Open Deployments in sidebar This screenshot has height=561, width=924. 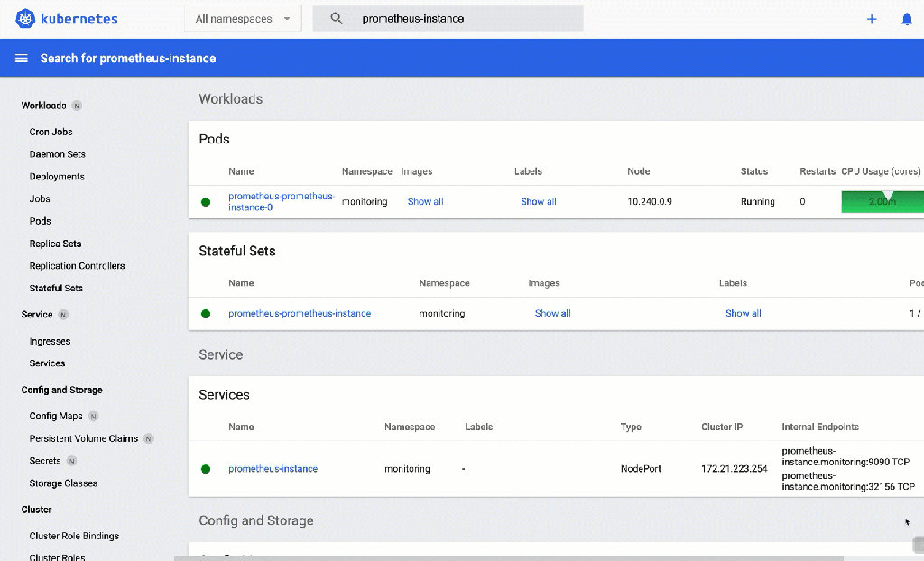tap(57, 177)
